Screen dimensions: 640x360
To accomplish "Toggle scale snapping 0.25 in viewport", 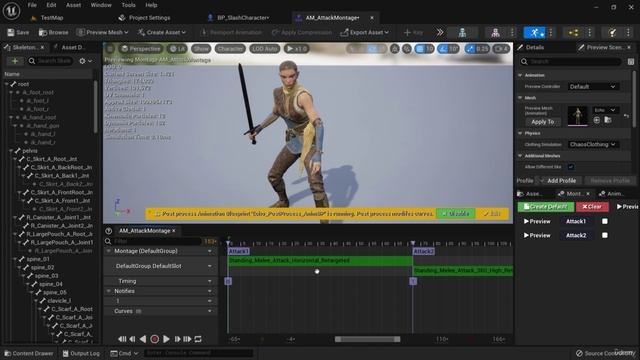I will tap(477, 49).
